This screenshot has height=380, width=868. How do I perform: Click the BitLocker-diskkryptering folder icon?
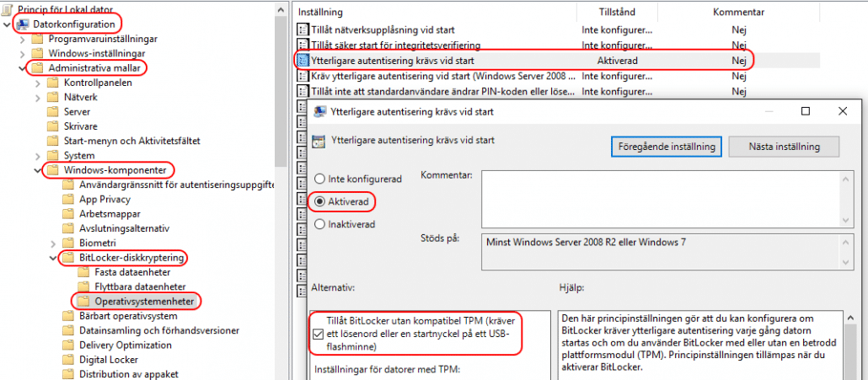click(x=68, y=257)
